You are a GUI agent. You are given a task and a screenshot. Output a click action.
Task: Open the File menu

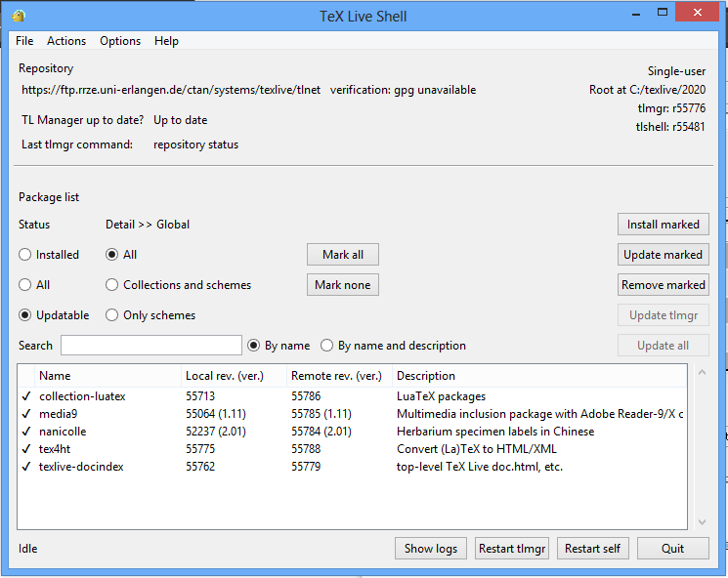tap(24, 41)
